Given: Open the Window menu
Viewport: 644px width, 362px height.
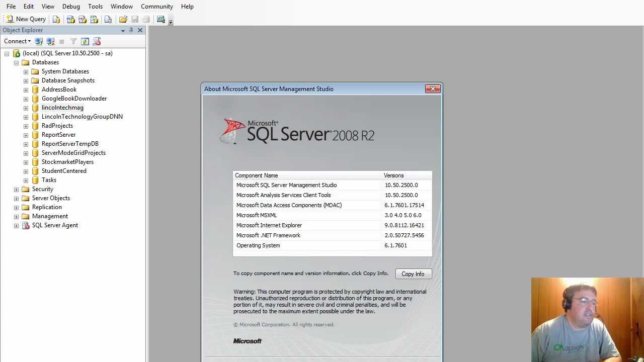Looking at the screenshot, I should 122,7.
